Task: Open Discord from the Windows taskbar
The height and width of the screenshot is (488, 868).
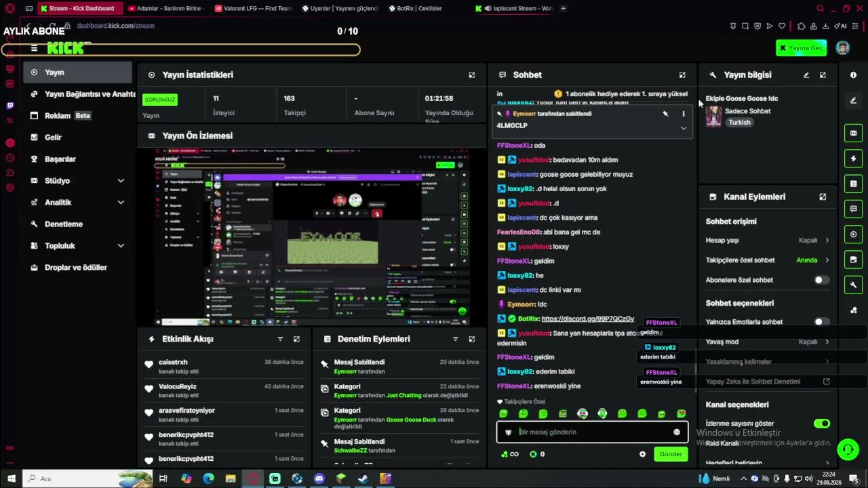Action: pos(319,479)
